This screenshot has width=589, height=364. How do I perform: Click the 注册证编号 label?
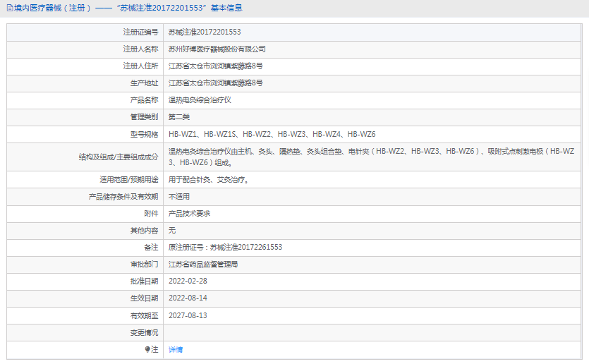click(x=141, y=32)
